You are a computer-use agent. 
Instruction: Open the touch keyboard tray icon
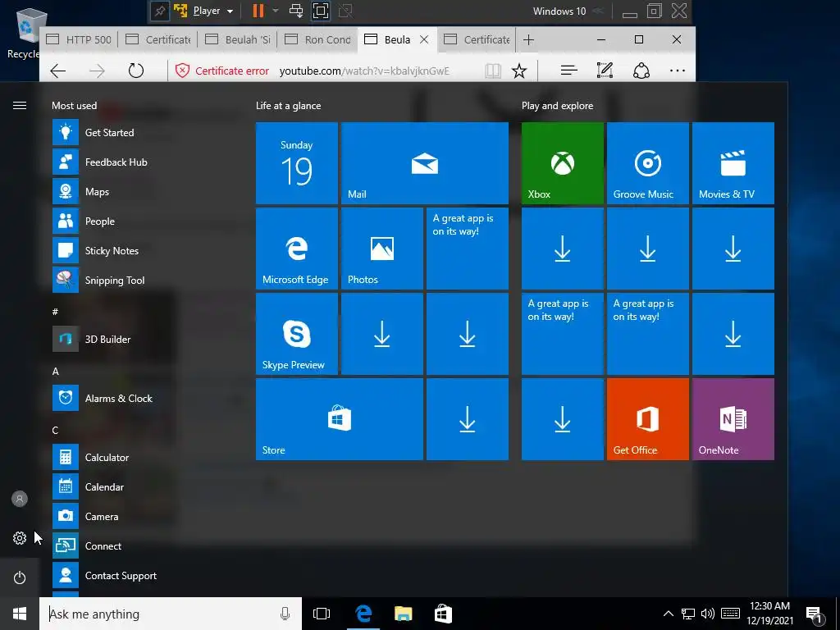(730, 614)
